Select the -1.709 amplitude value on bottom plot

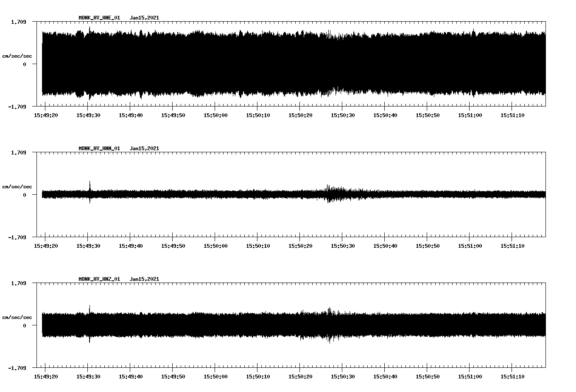click(17, 369)
